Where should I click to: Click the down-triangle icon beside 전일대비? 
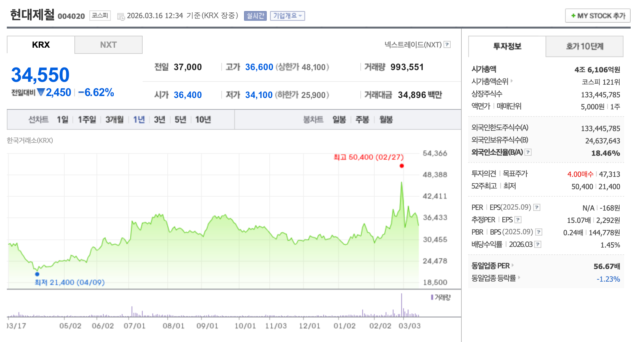pyautogui.click(x=41, y=92)
